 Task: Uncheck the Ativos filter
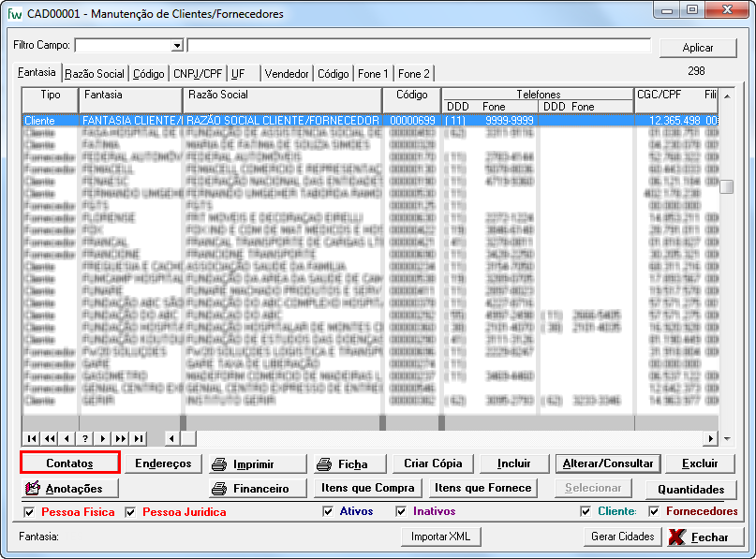tap(328, 511)
